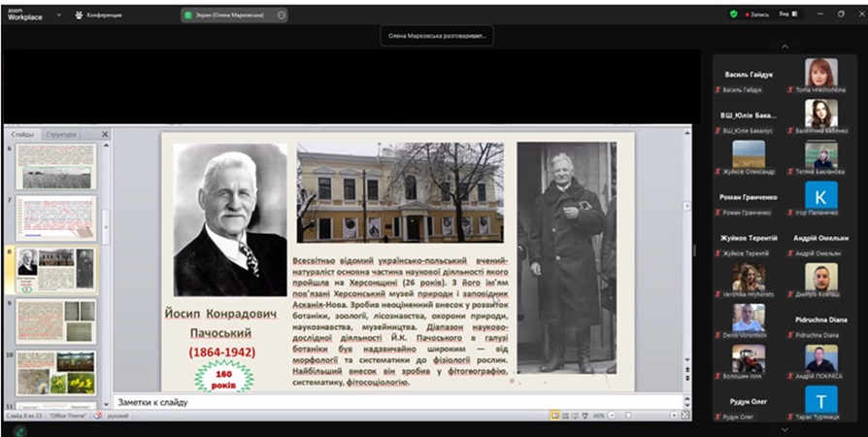Click the Конференция meeting icon

tap(80, 15)
